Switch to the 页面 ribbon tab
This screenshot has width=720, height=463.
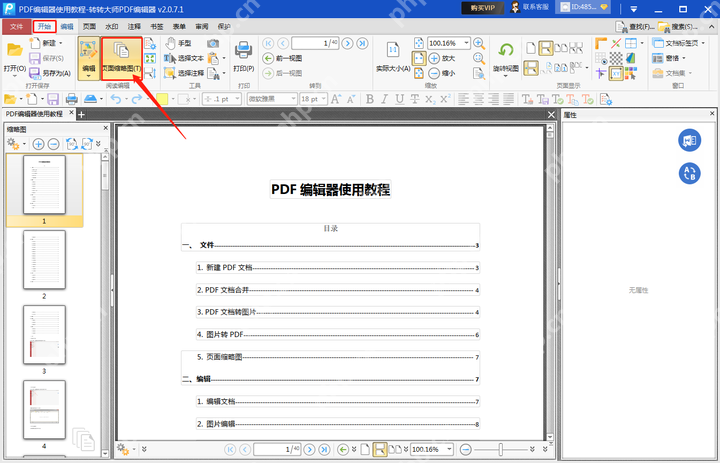(x=90, y=26)
